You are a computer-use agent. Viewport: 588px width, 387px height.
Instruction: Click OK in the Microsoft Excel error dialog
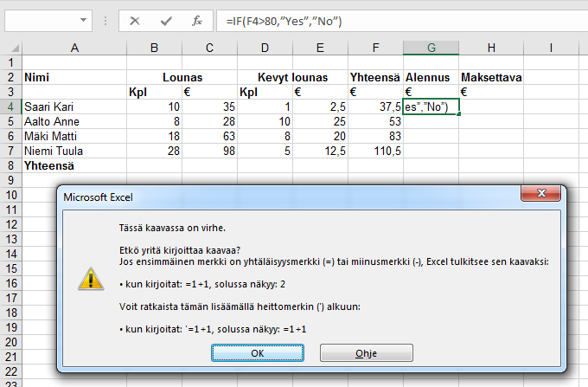258,353
